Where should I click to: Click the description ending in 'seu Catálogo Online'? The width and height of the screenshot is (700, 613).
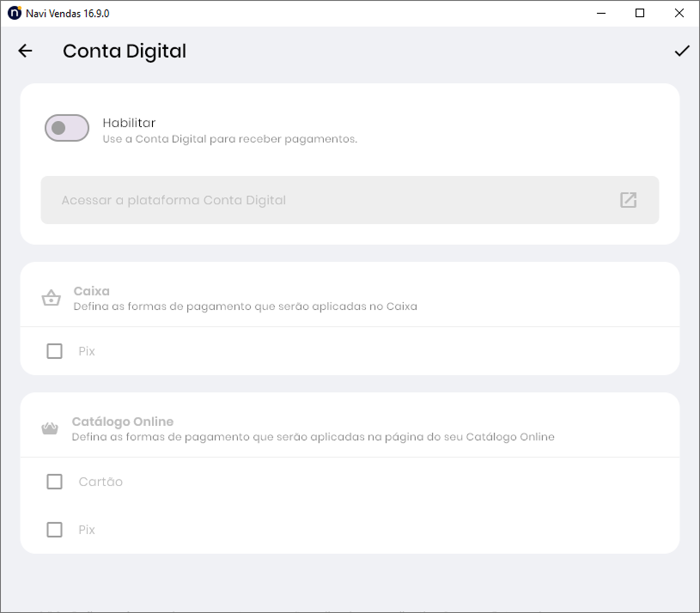point(313,437)
